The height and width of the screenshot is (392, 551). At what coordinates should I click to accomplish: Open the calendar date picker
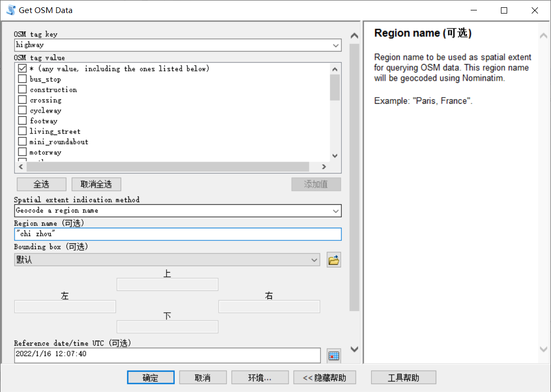pyautogui.click(x=334, y=356)
